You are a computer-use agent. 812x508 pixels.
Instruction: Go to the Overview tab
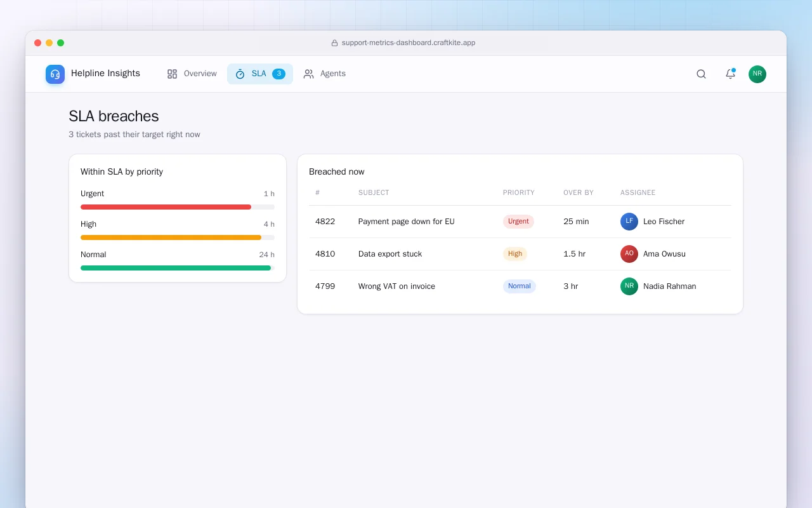[192, 74]
